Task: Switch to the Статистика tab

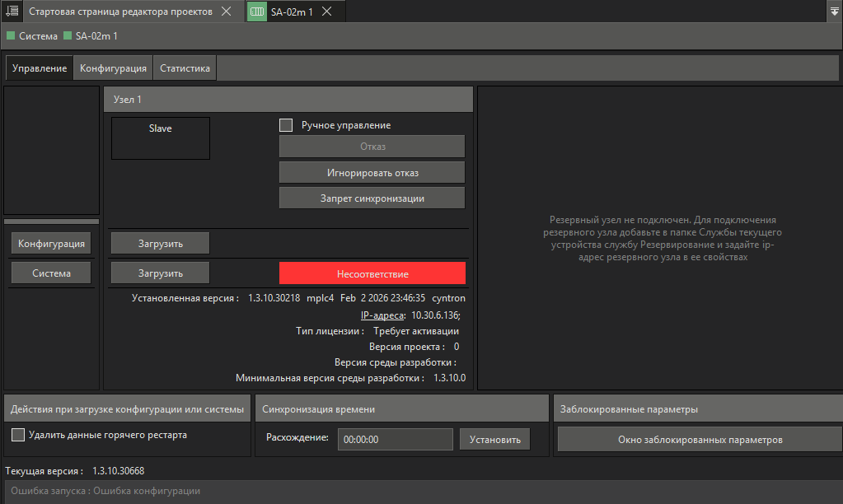Action: tap(185, 68)
